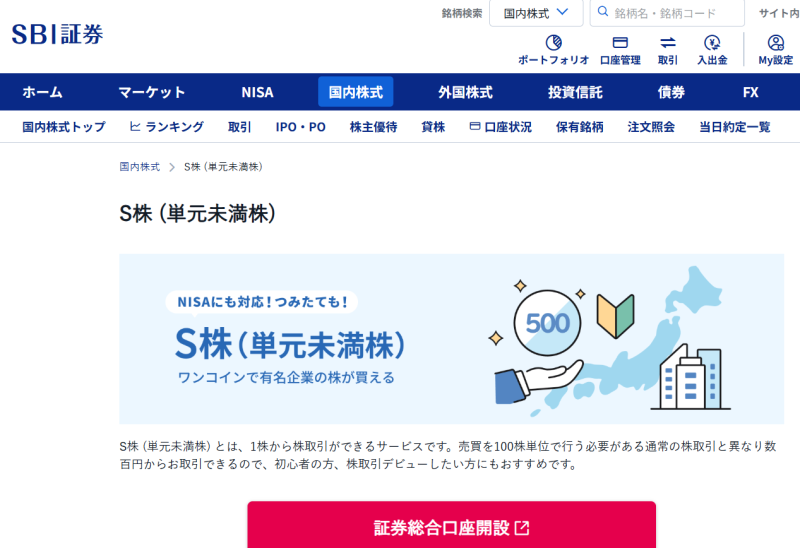Open 注文照会 submenu link
Viewport: 800px width, 548px height.
coord(651,127)
